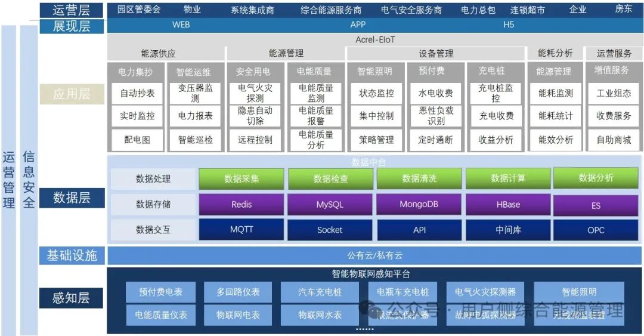Click the 远程控制 cell

coord(255,140)
